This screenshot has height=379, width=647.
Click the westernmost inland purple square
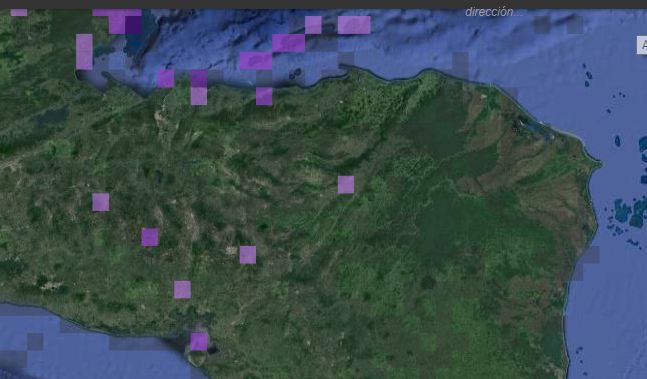[x=101, y=202]
